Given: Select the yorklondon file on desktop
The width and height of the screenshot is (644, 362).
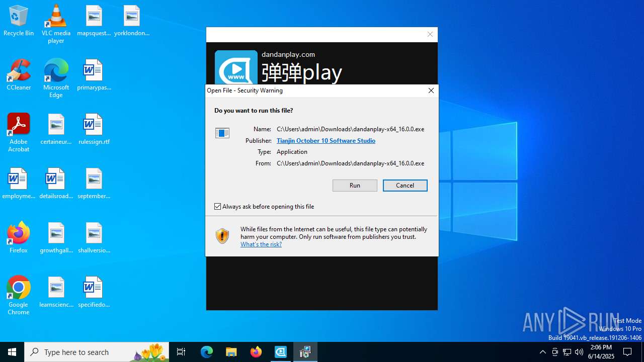Looking at the screenshot, I should (132, 21).
